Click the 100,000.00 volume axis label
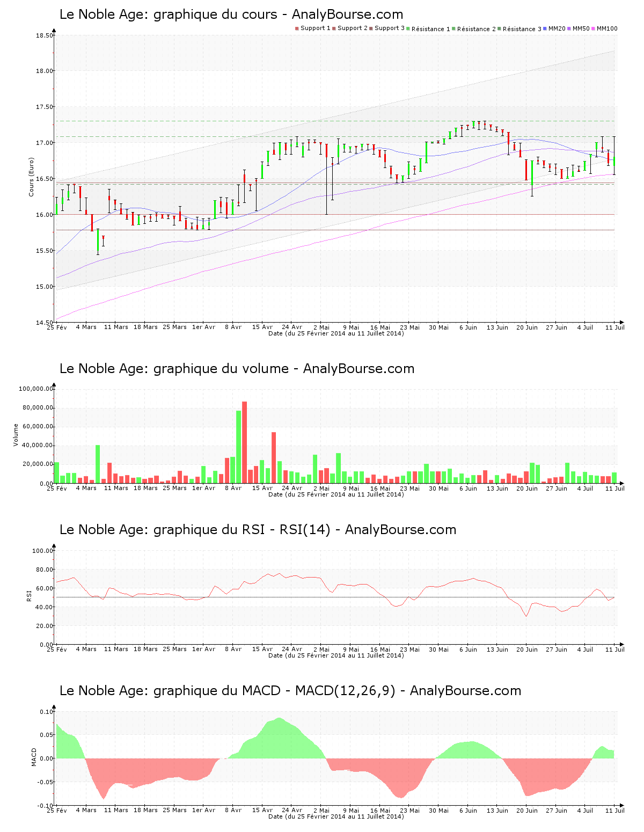 [x=36, y=389]
